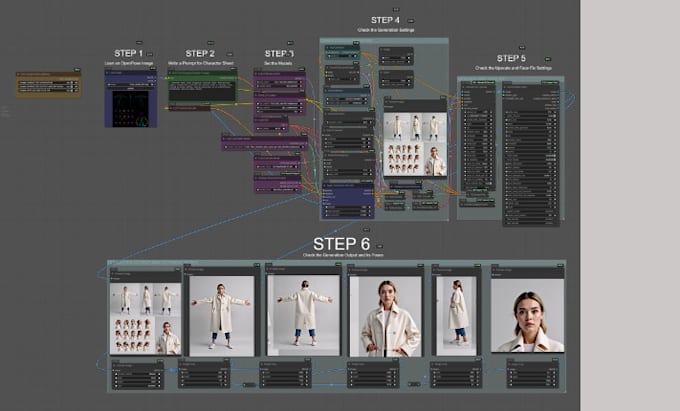Click "Write a Prompt for Character Sheet" caption
Viewport: 680px width, 411px height.
point(201,63)
